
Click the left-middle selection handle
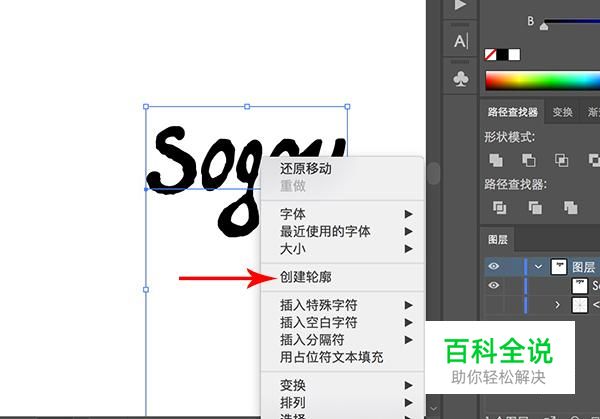click(x=146, y=290)
